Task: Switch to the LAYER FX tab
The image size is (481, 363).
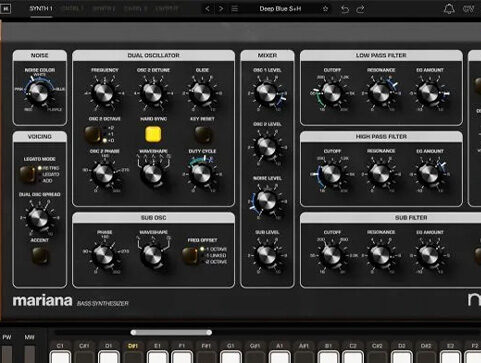Action: coord(167,9)
